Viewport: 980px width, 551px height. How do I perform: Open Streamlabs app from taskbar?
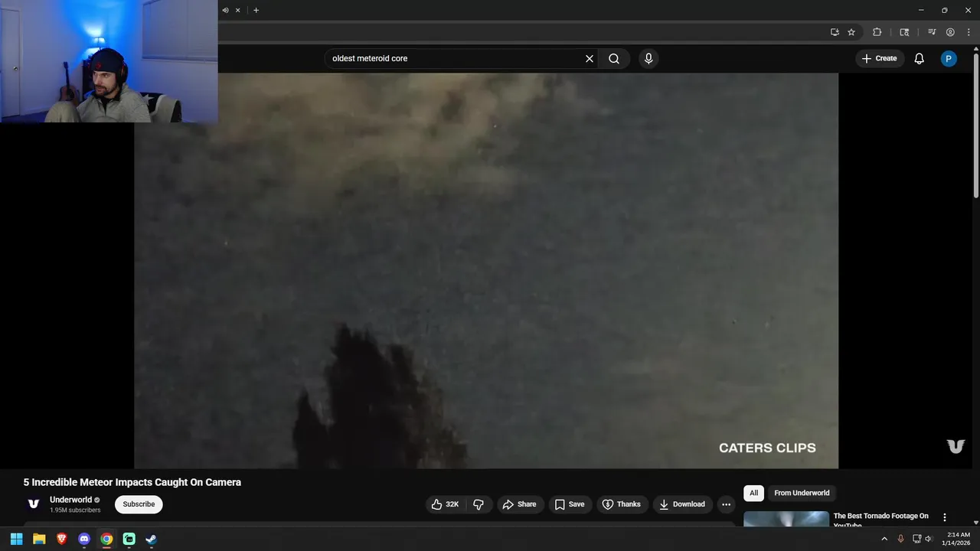click(x=129, y=539)
